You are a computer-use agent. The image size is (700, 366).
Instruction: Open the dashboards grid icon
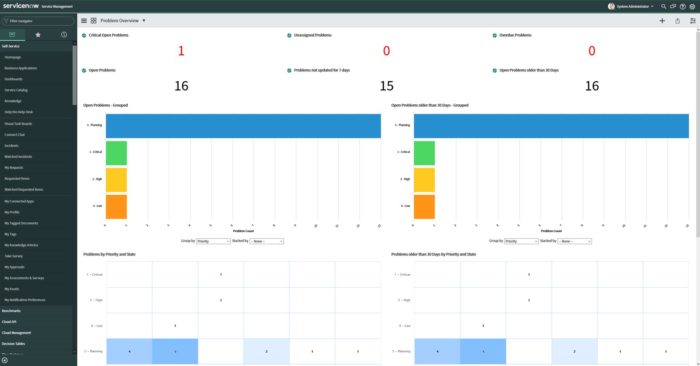[94, 21]
